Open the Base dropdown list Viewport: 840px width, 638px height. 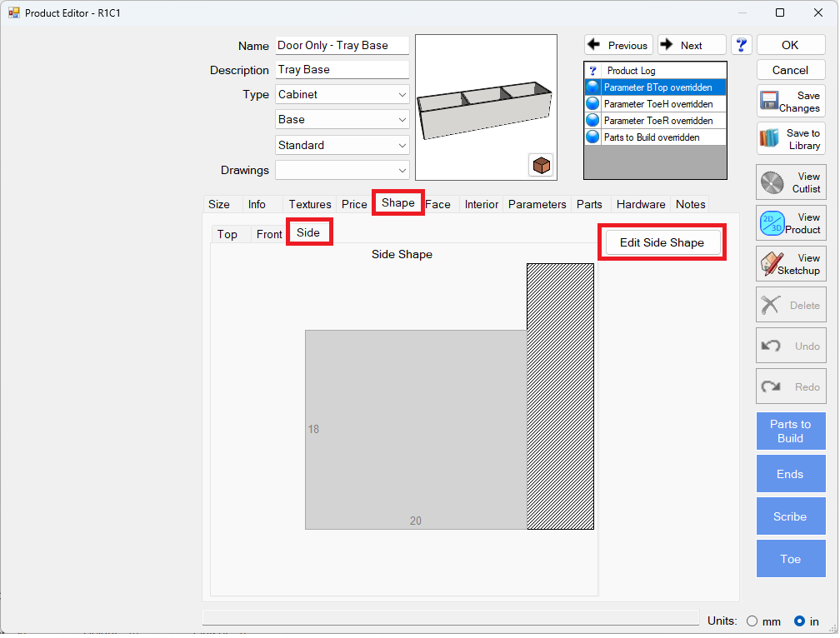pos(402,120)
